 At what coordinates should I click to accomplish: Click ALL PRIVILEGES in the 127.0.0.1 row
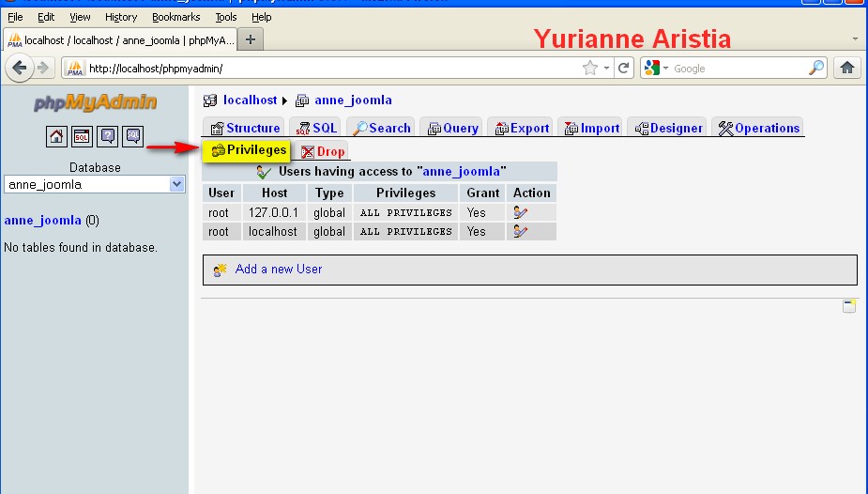(x=405, y=212)
